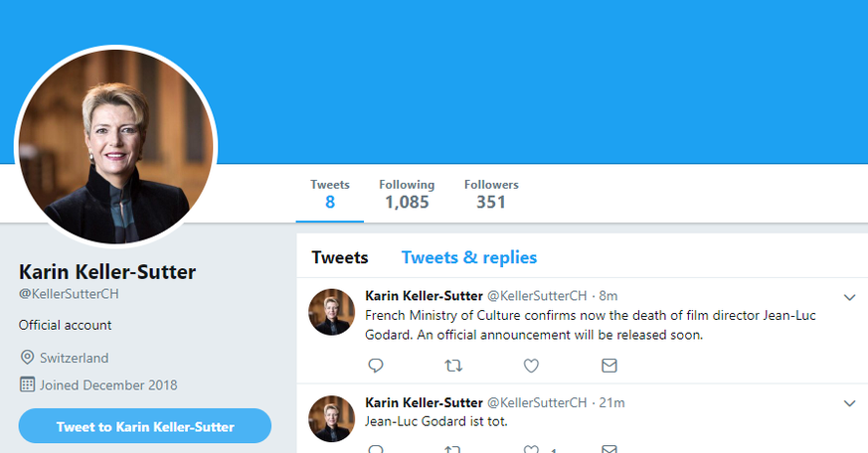Click avatar beside "Jean-Luc Godard ist tot" tweet
The image size is (868, 453).
coord(332,418)
